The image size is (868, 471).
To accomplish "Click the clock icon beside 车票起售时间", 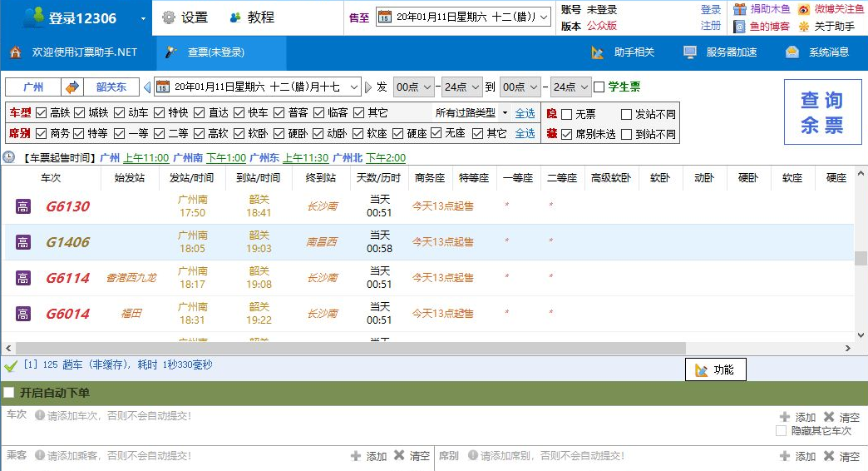I will coord(9,157).
